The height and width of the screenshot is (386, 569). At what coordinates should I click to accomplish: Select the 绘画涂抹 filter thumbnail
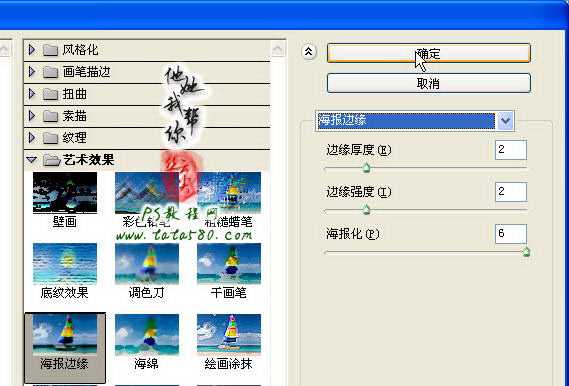tap(229, 334)
